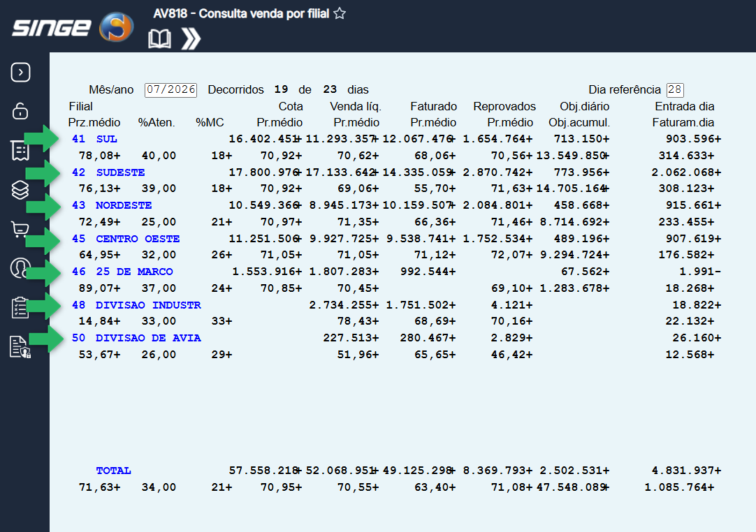Click the double chevron forward icon
The width and height of the screenshot is (756, 532).
tap(191, 39)
